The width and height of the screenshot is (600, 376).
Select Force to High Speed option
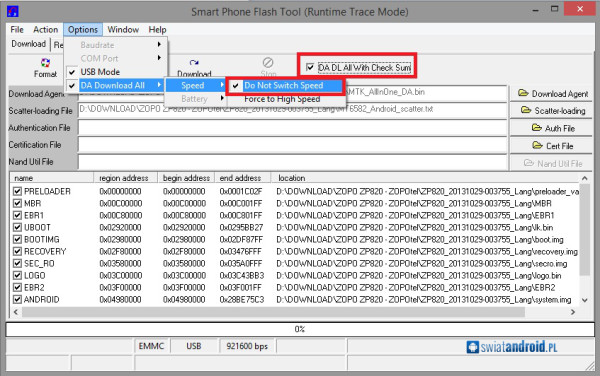pos(286,99)
